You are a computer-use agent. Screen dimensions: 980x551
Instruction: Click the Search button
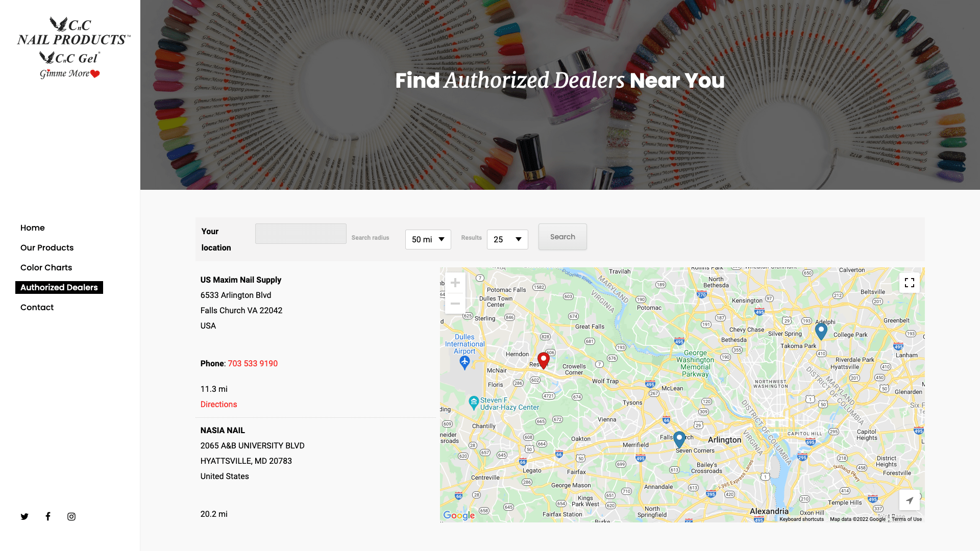click(562, 237)
